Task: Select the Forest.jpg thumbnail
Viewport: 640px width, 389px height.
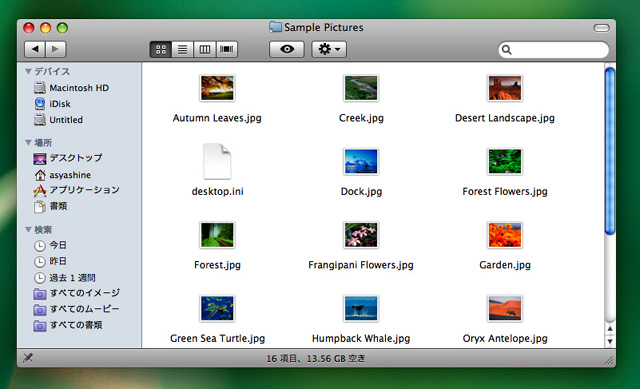Action: (217, 235)
